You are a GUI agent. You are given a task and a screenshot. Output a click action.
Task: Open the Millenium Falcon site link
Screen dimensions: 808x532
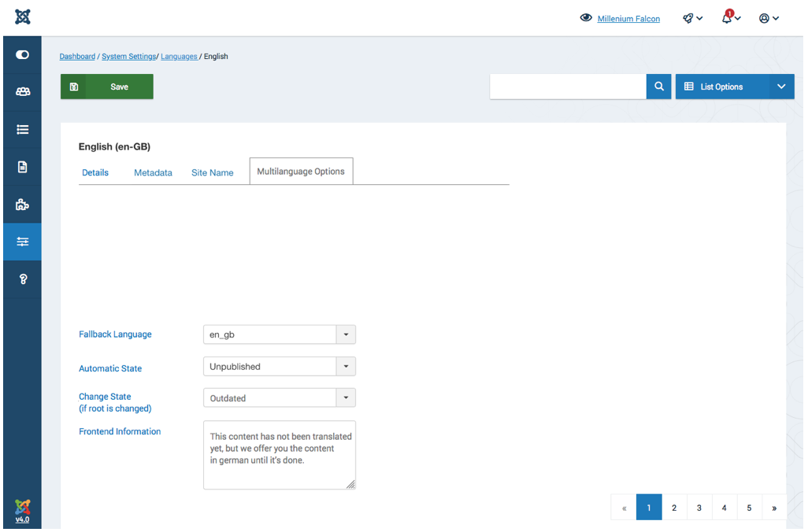(x=628, y=19)
